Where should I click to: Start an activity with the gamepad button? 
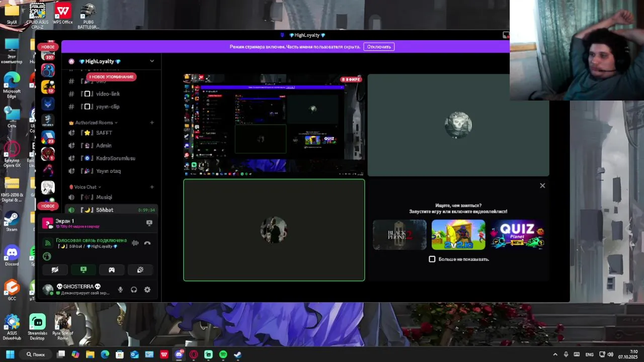coord(112,270)
